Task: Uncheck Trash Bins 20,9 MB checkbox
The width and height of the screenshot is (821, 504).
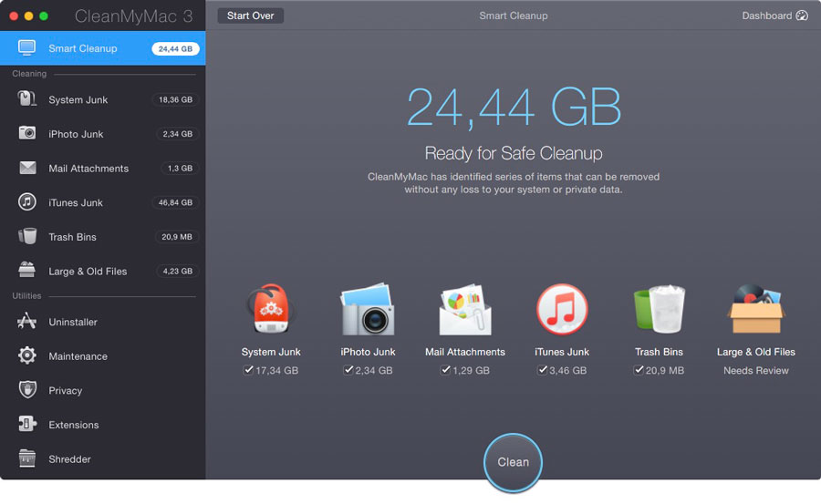Action: (x=639, y=370)
